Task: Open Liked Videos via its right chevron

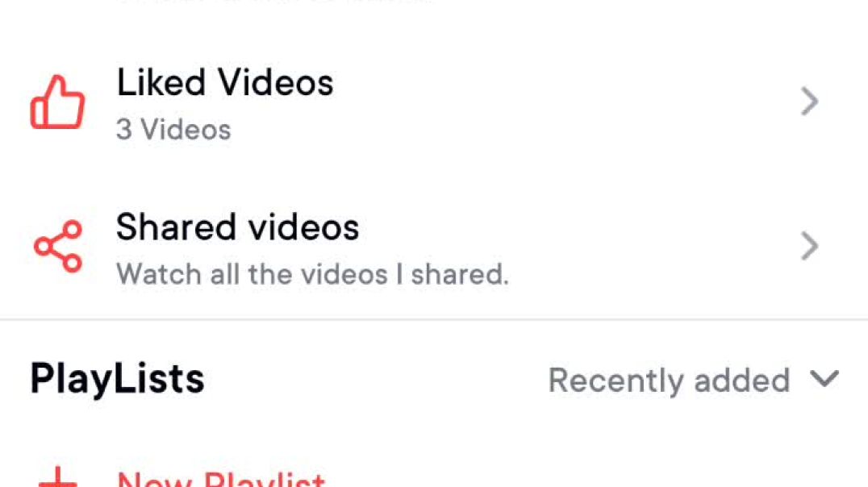Action: click(x=810, y=102)
